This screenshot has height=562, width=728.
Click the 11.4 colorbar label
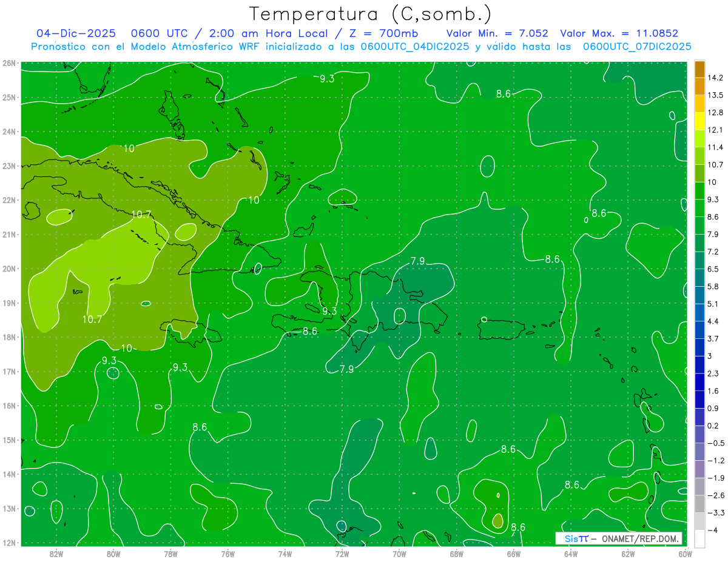[x=715, y=147]
